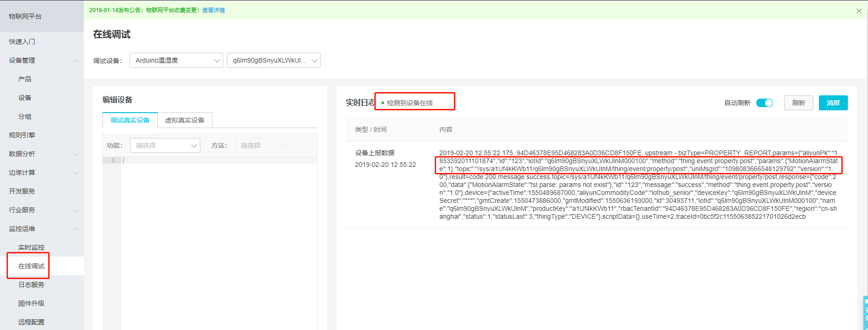Image resolution: width=868 pixels, height=330 pixels.
Task: Close the announcement banner
Action: click(859, 11)
